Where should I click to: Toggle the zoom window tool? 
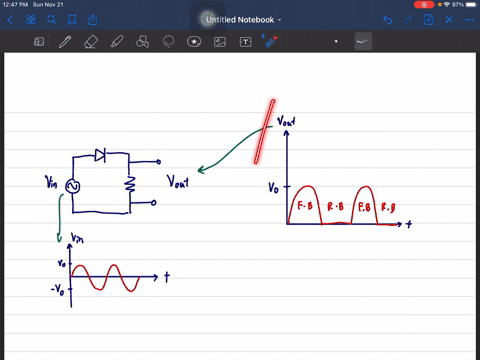(39, 42)
